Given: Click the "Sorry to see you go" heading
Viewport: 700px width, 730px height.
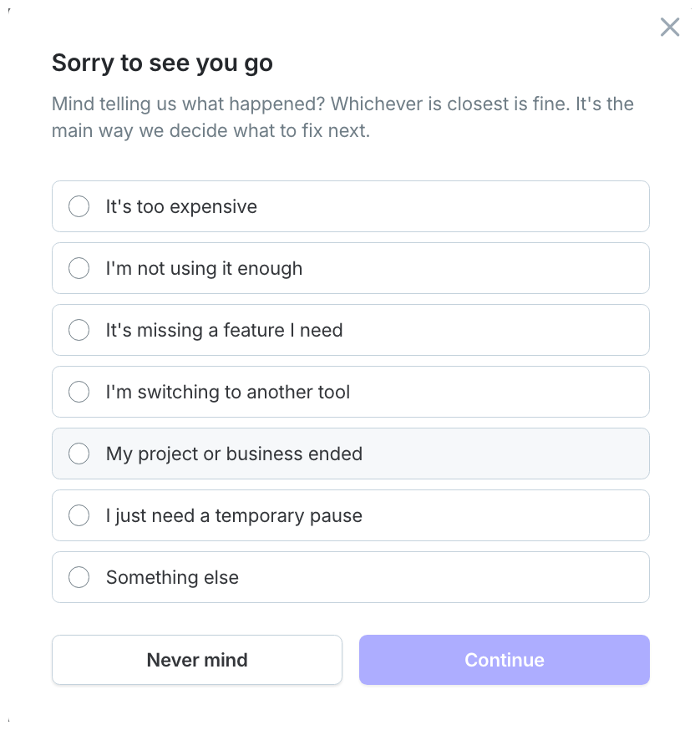Looking at the screenshot, I should [162, 63].
